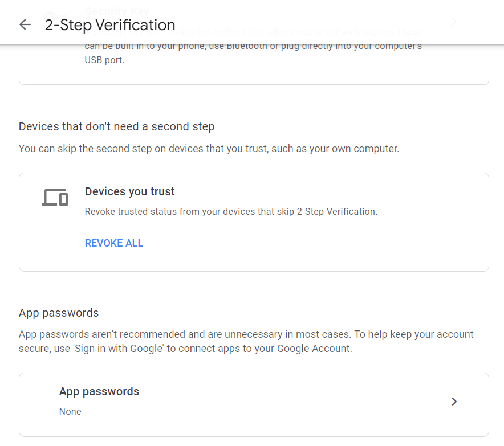Go back using the left arrow icon
Screen dimensions: 504x446
click(25, 24)
